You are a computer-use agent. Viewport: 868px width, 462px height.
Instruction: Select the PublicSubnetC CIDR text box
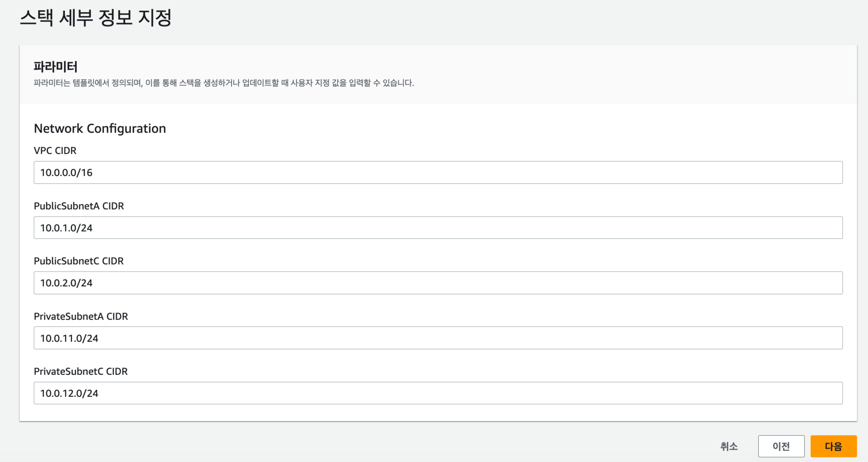pyautogui.click(x=438, y=283)
